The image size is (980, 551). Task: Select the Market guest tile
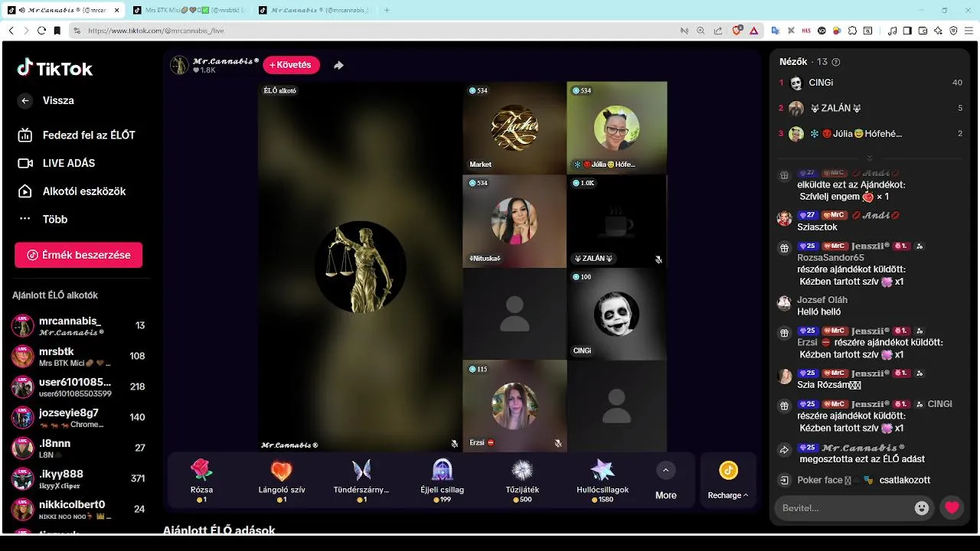pos(514,128)
